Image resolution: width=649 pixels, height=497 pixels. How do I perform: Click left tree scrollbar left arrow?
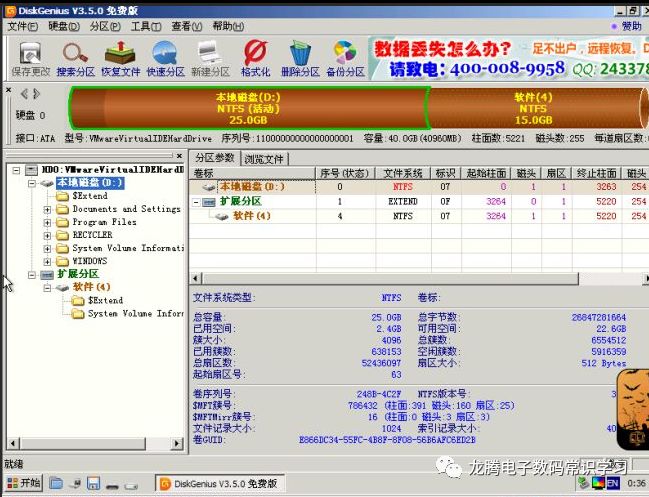tap(13, 444)
